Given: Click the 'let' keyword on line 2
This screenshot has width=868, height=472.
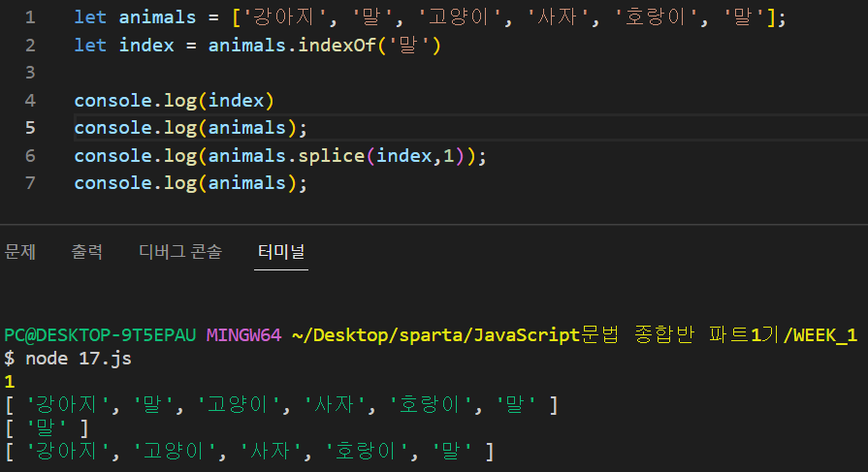Looking at the screenshot, I should point(90,45).
